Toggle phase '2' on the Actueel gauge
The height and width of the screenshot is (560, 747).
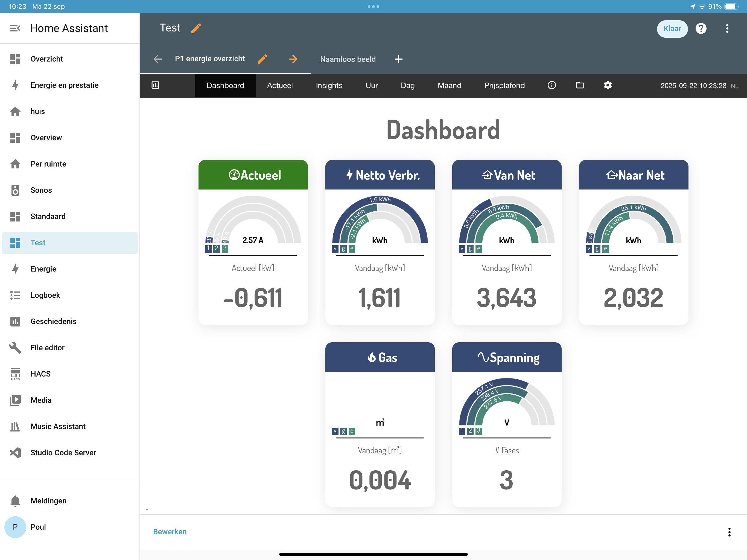(216, 249)
